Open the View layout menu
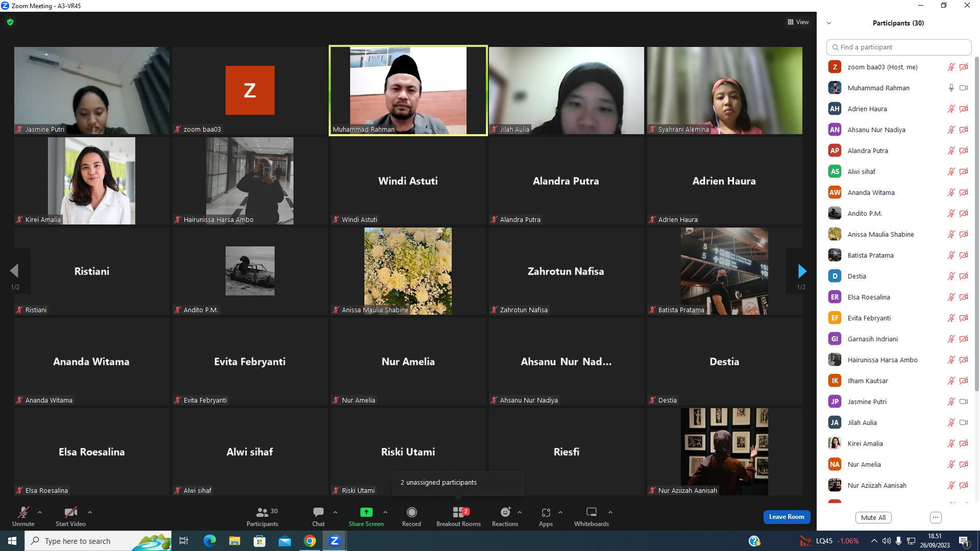This screenshot has height=551, width=980. [798, 22]
